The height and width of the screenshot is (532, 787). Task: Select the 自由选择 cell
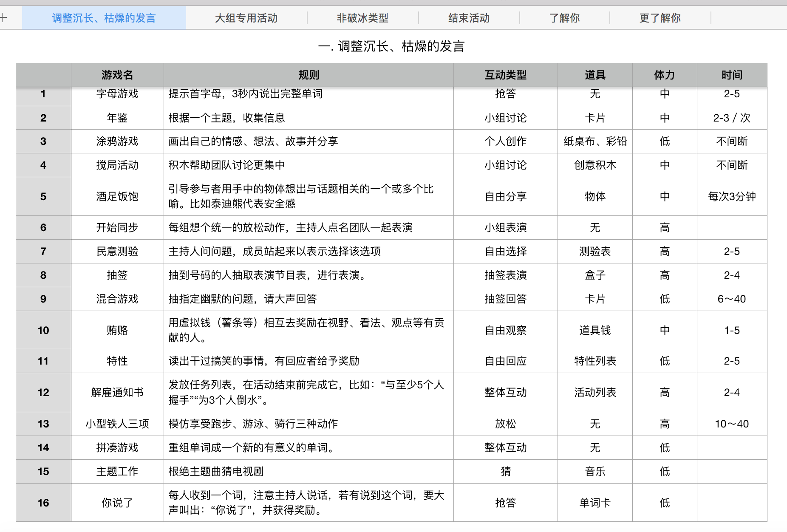[506, 251]
